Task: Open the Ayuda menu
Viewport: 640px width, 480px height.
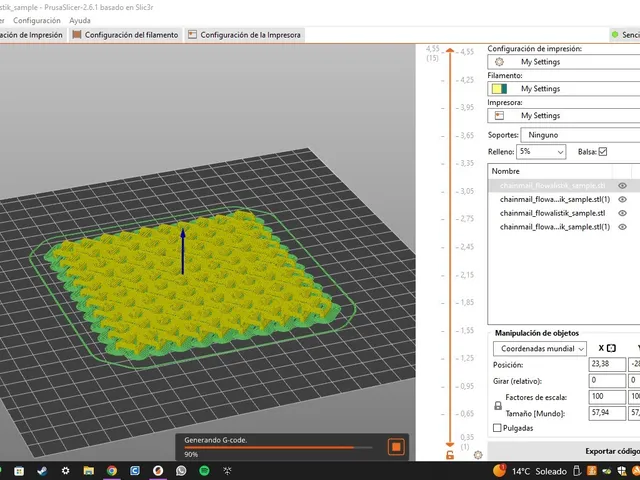Action: (x=80, y=20)
